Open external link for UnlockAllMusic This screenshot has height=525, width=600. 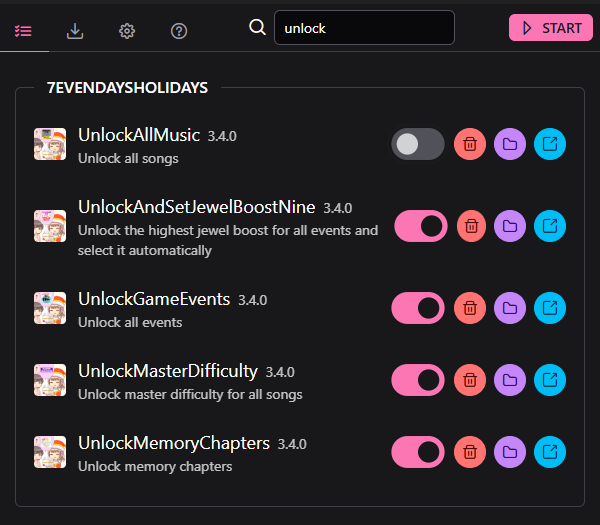[x=549, y=144]
